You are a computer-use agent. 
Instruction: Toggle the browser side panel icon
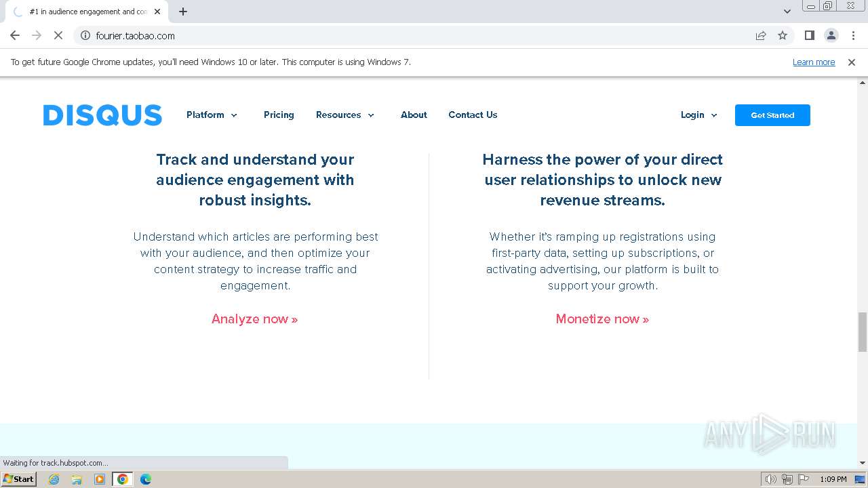(x=810, y=35)
